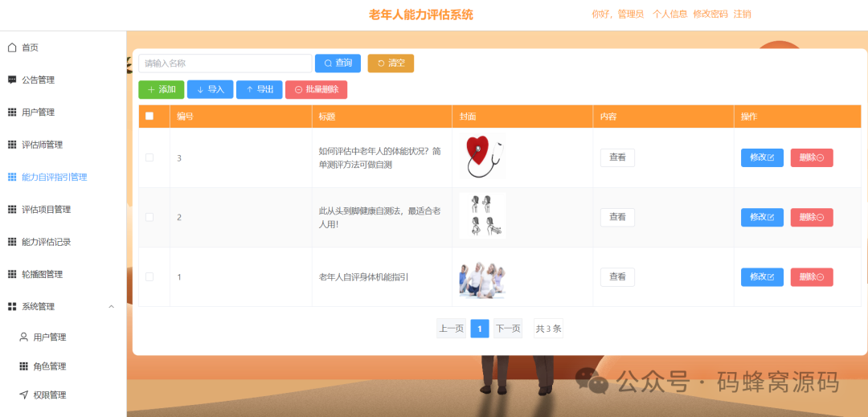868x417 pixels.
Task: Click 个人信息 link in the header
Action: 669,14
